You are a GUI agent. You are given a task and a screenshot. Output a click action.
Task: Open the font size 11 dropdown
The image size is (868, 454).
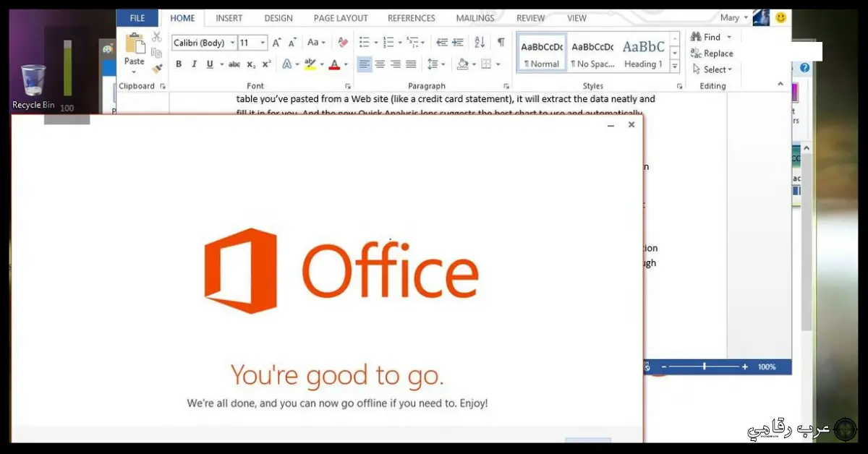(263, 43)
